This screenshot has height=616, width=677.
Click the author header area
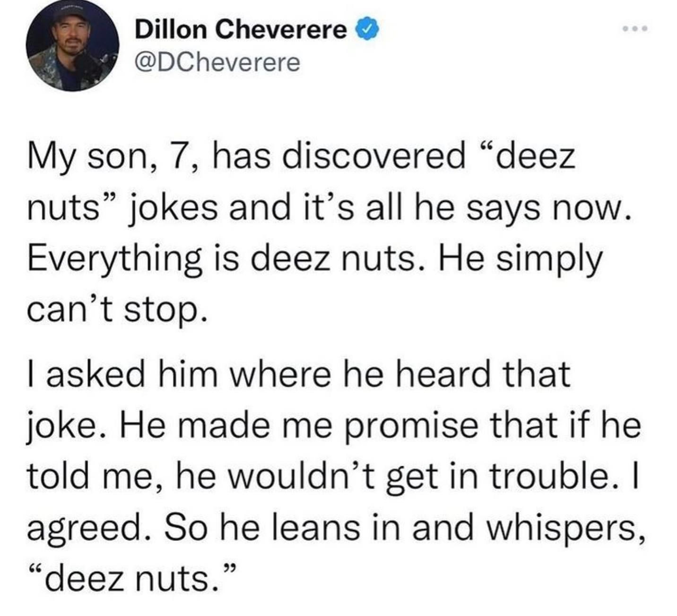(x=213, y=45)
